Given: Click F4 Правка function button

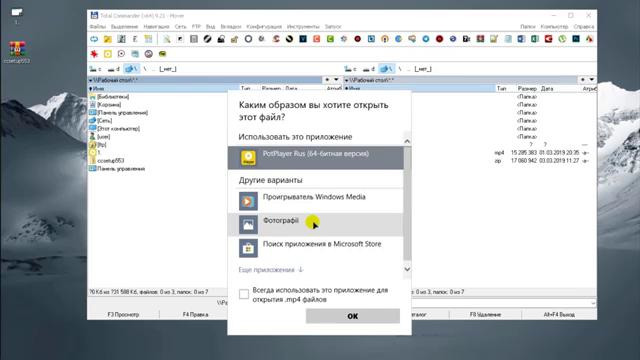Looking at the screenshot, I should (196, 315).
